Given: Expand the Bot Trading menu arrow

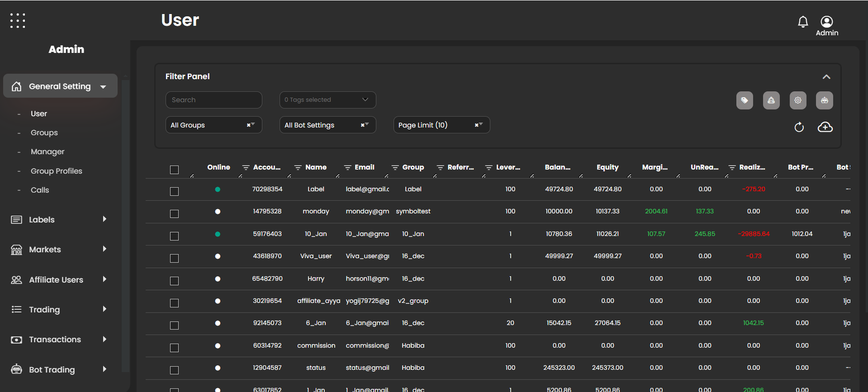Looking at the screenshot, I should pos(105,369).
